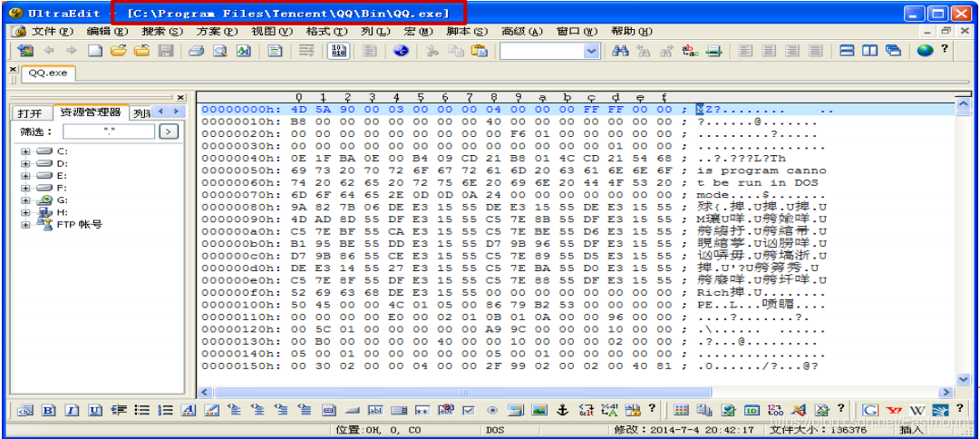Image resolution: width=980 pixels, height=439 pixels.
Task: Click the Yahoo Y icon at bottom right
Action: [x=894, y=410]
